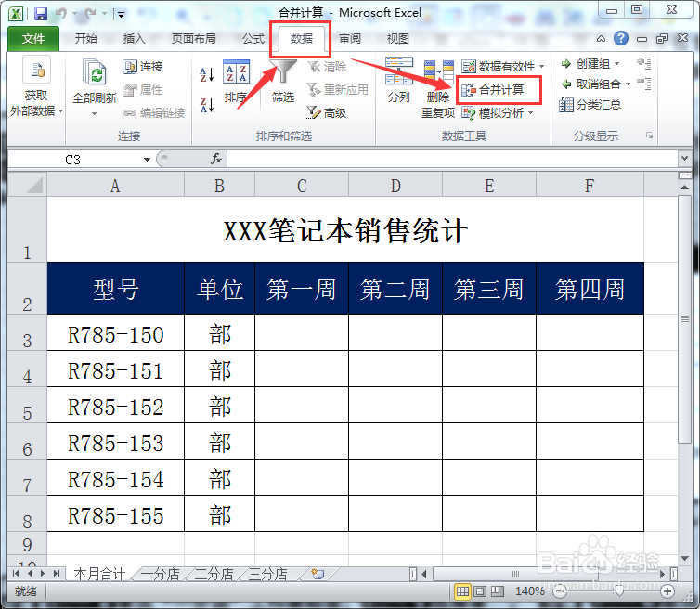Open the 分级显示 dialog launcher
700x609 pixels.
[650, 136]
